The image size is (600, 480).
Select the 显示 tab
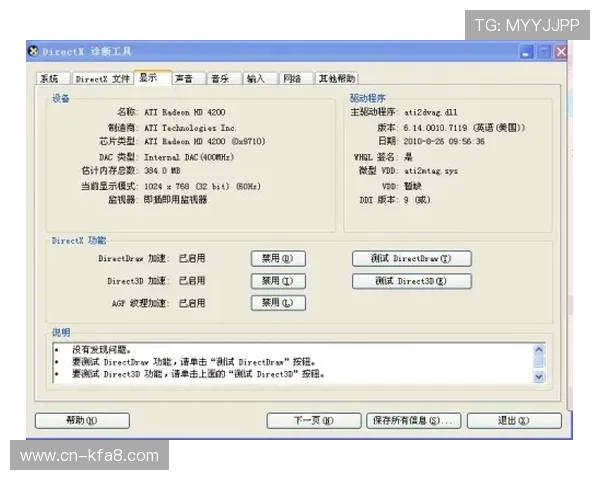(149, 77)
